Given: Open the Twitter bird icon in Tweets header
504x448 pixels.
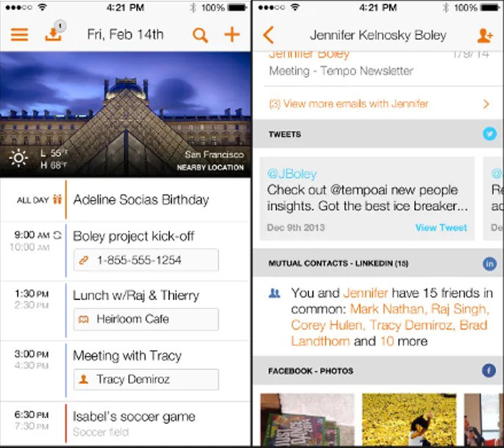Looking at the screenshot, I should coord(489,133).
